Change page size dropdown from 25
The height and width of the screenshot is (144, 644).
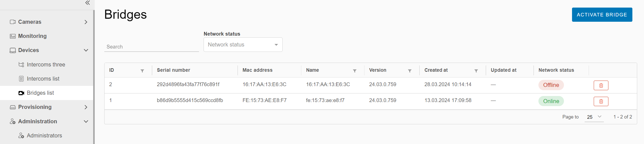594,117
